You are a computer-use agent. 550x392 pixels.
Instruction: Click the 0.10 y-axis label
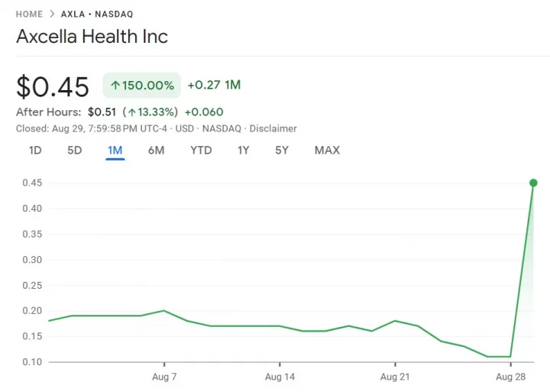[32, 362]
